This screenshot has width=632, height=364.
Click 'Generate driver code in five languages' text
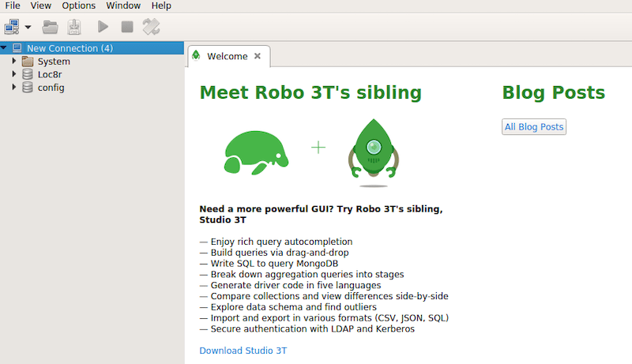[295, 285]
